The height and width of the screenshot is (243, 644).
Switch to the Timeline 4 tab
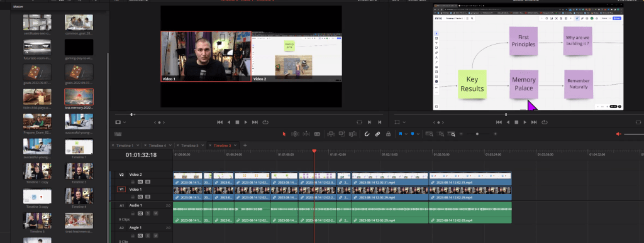(157, 146)
